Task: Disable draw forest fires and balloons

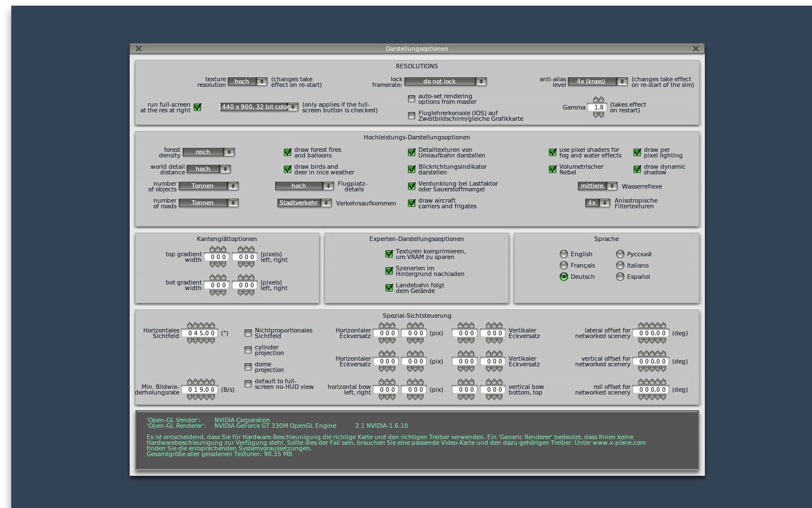Action: pyautogui.click(x=288, y=152)
